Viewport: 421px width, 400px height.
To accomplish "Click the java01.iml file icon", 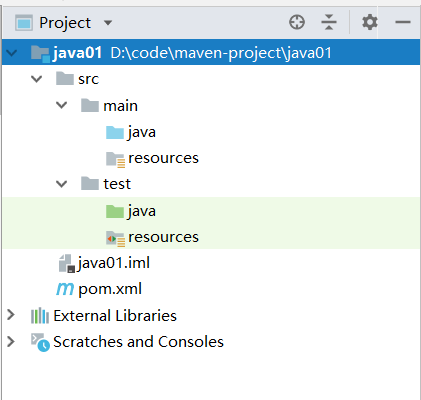I will click(67, 264).
